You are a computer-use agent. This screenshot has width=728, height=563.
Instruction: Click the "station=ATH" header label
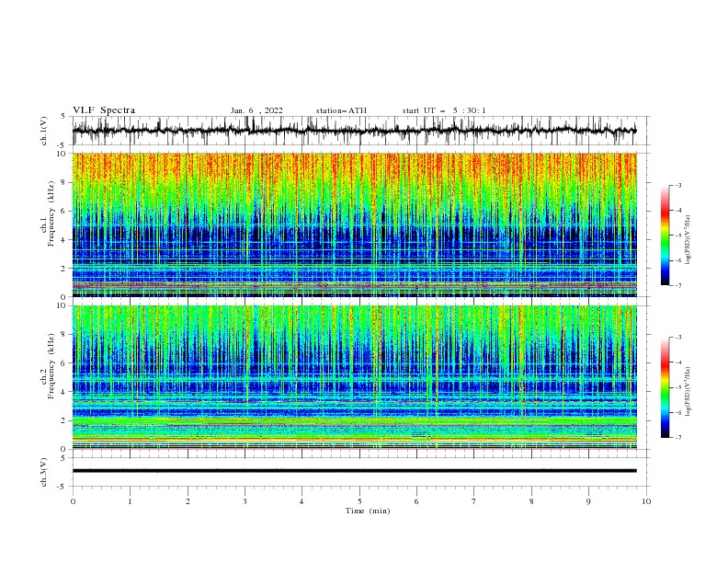(x=341, y=110)
